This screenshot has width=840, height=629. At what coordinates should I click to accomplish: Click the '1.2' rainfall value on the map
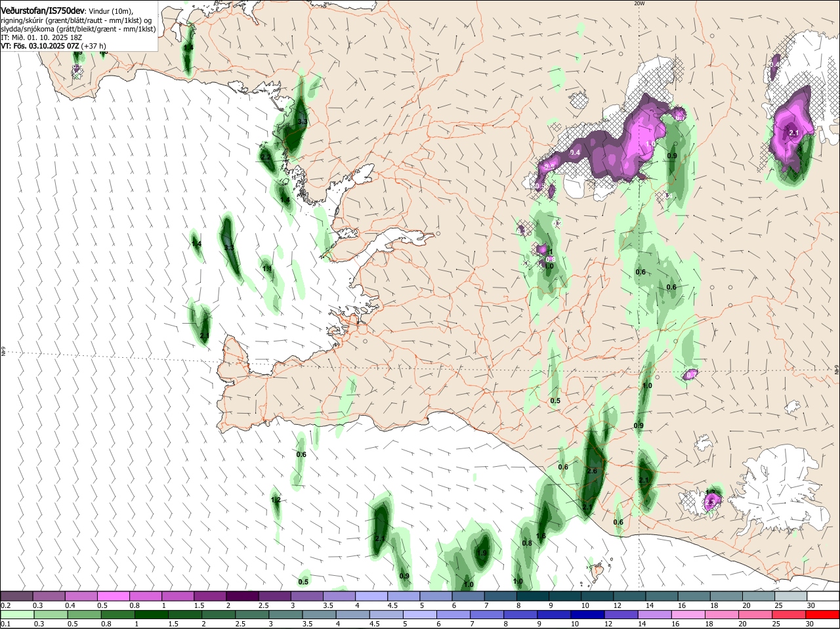(276, 500)
